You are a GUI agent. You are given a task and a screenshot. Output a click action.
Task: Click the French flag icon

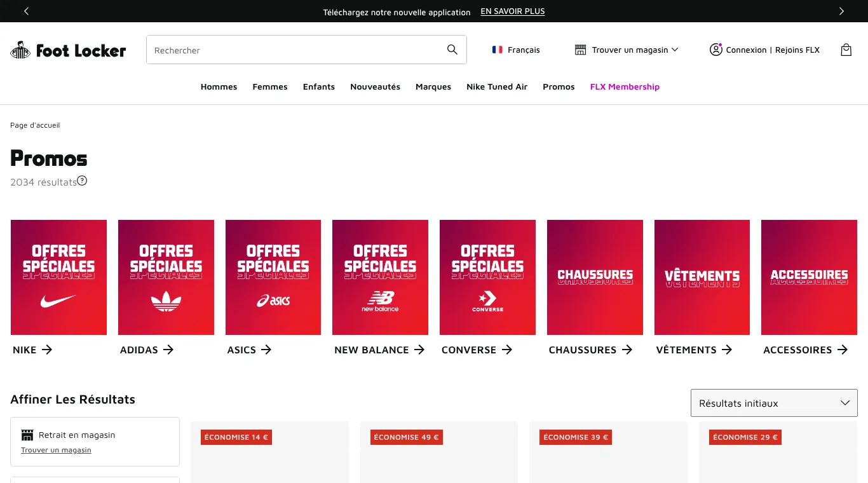click(498, 50)
